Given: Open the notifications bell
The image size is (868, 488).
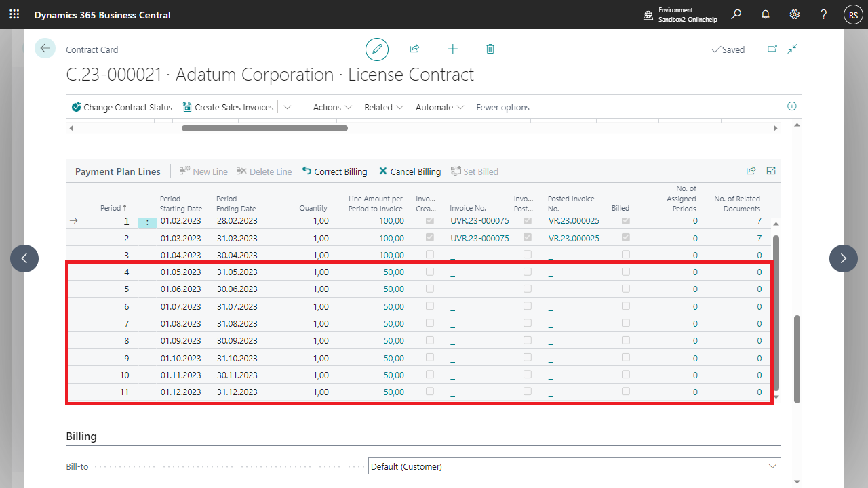Looking at the screenshot, I should coord(766,14).
